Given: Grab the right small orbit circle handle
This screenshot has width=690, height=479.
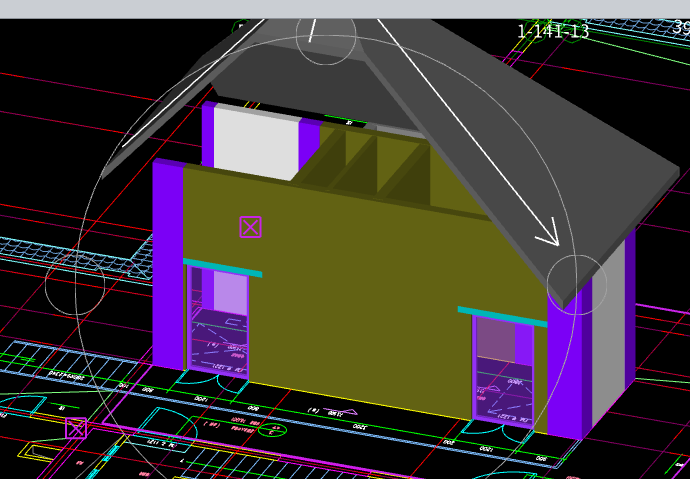Looking at the screenshot, I should [x=577, y=285].
